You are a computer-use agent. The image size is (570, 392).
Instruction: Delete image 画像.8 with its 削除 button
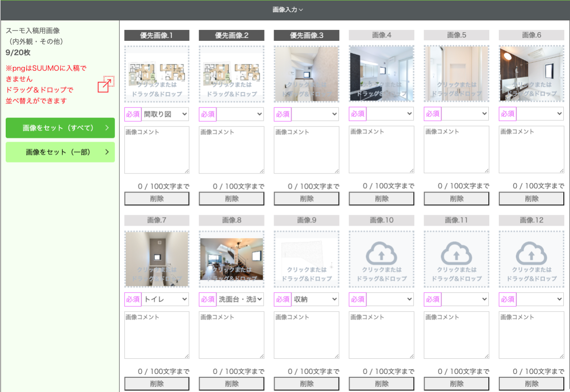tap(232, 384)
